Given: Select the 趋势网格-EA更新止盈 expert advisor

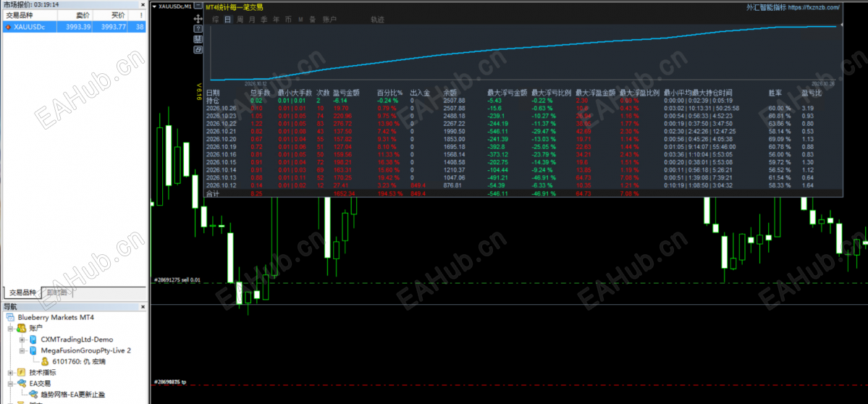Looking at the screenshot, I should point(73,393).
